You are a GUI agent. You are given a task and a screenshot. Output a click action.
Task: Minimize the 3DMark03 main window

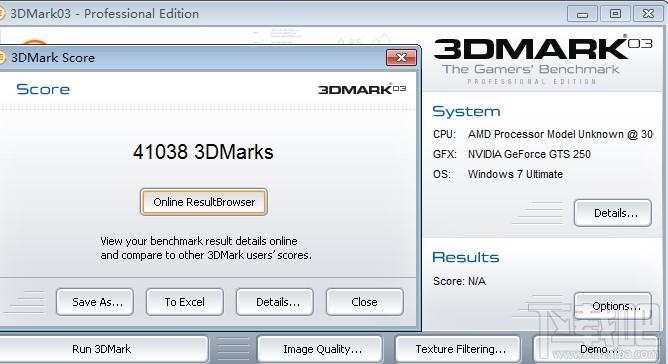tap(582, 14)
